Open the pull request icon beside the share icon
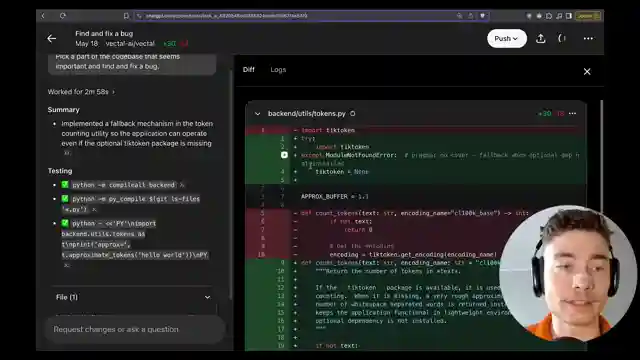640x360 pixels. 562,38
